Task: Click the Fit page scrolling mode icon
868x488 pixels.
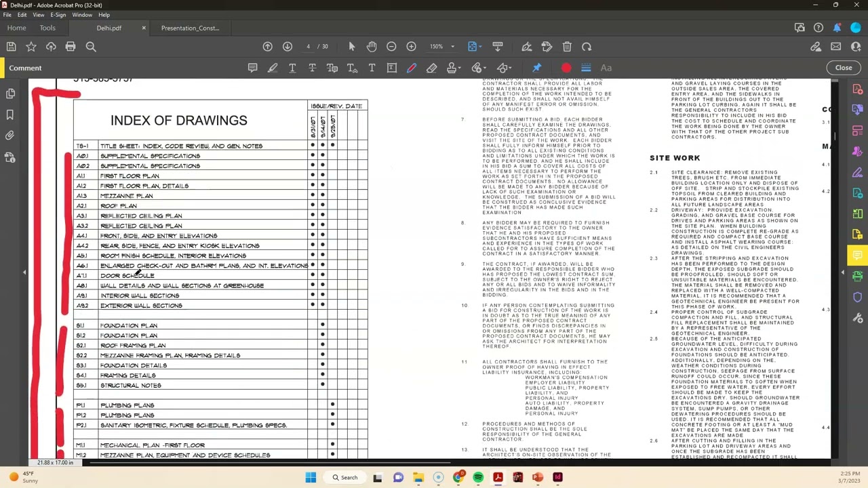Action: [x=473, y=47]
